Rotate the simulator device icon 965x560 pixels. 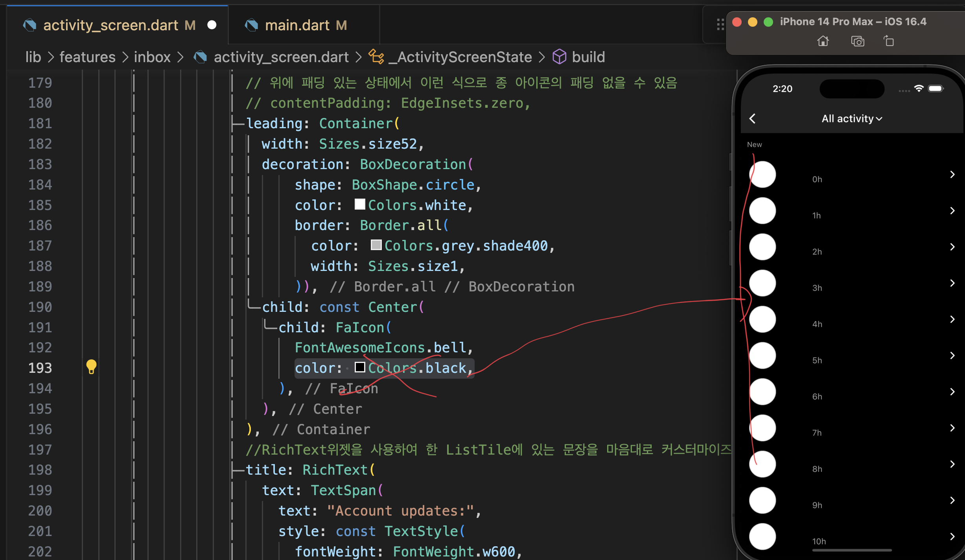[889, 41]
